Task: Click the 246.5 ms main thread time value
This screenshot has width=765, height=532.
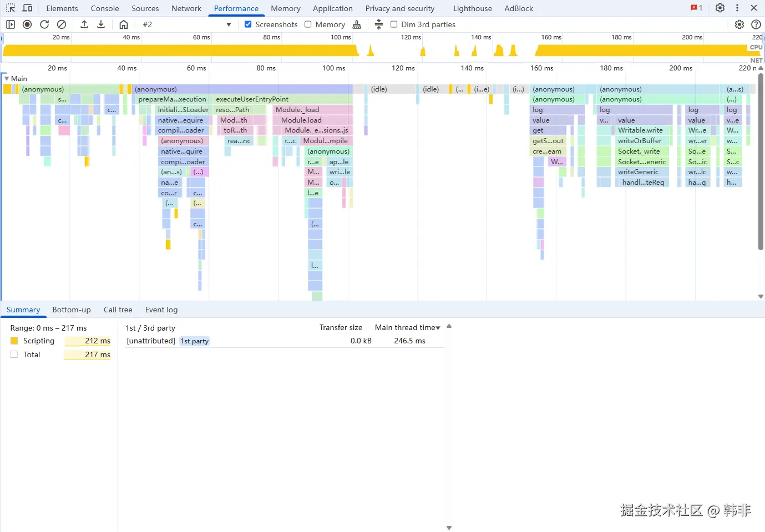Action: click(409, 341)
